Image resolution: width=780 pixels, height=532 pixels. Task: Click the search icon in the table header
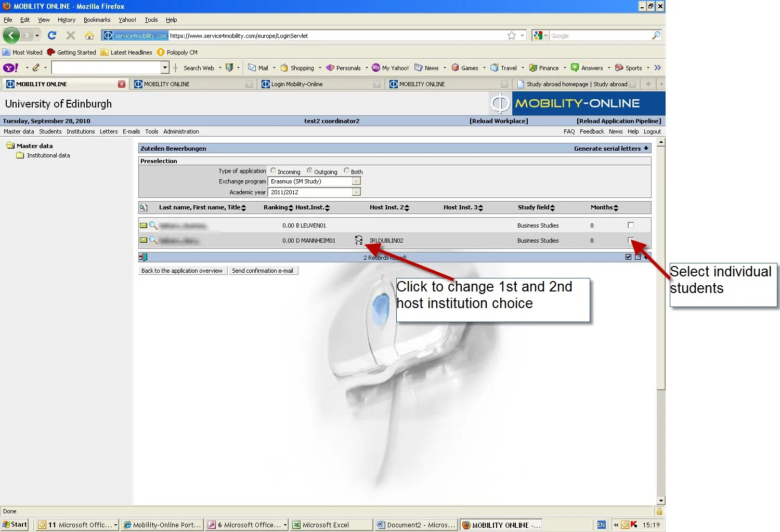144,208
